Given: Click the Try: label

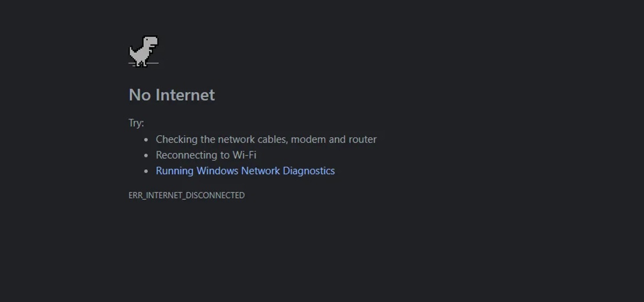Looking at the screenshot, I should coord(137,123).
